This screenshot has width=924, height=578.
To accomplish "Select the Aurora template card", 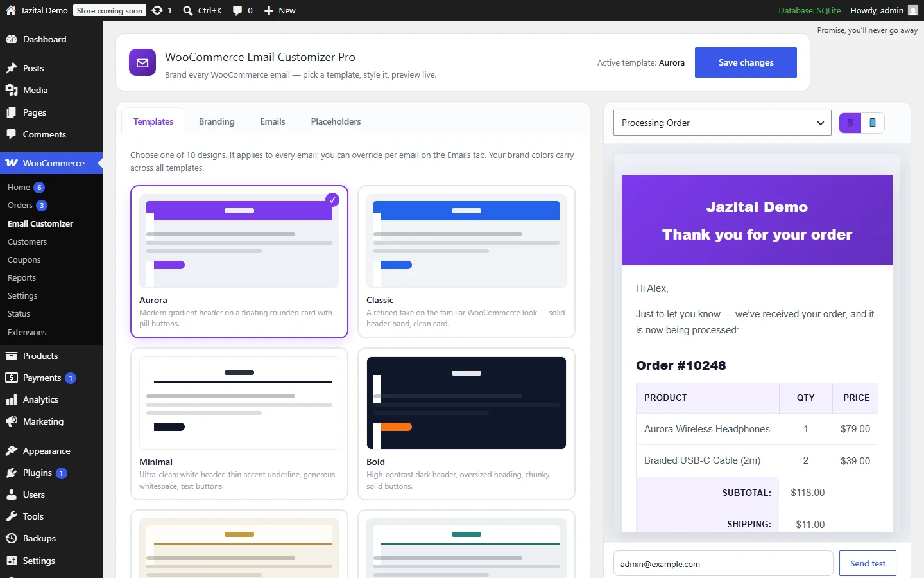I will [x=239, y=261].
